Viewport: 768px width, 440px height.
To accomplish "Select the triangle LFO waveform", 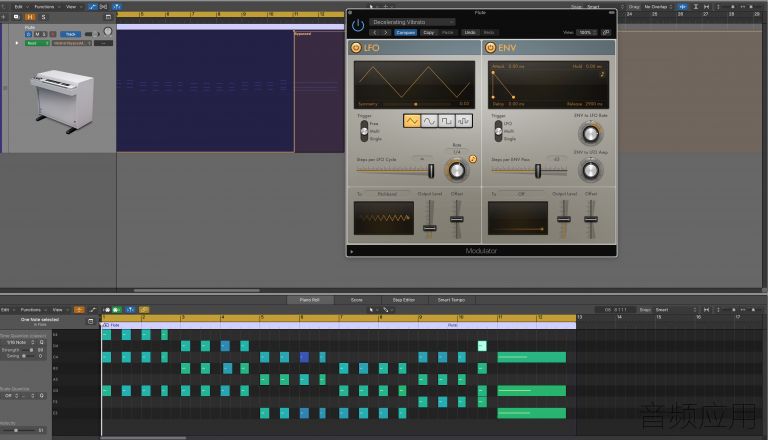I will click(x=412, y=121).
